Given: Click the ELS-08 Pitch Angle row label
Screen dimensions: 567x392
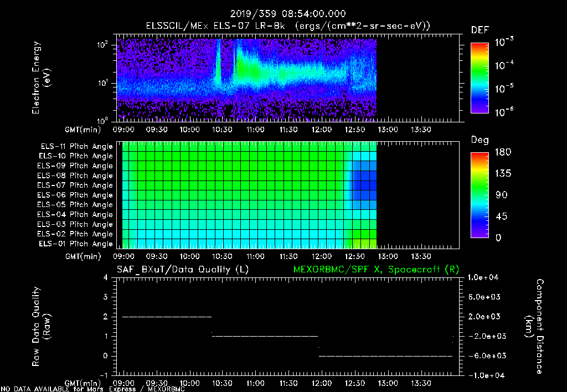Looking at the screenshot, I should coord(75,176).
